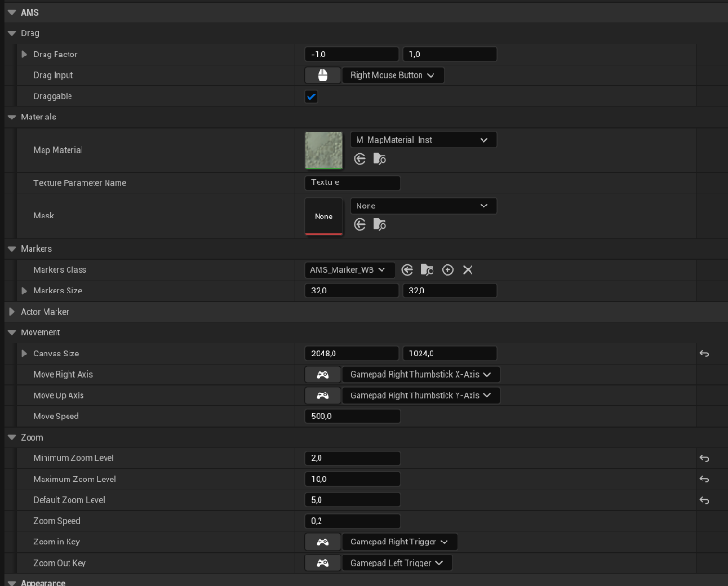Browse to Mask asset in Content Browser
Screen dimensions: 728x586
380,225
